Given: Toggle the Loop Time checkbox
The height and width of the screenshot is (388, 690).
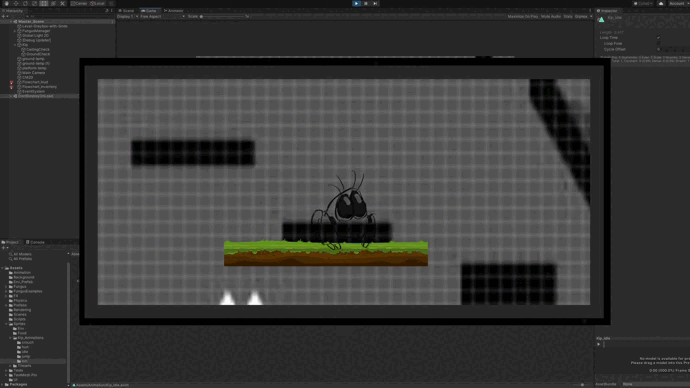Looking at the screenshot, I should point(658,38).
